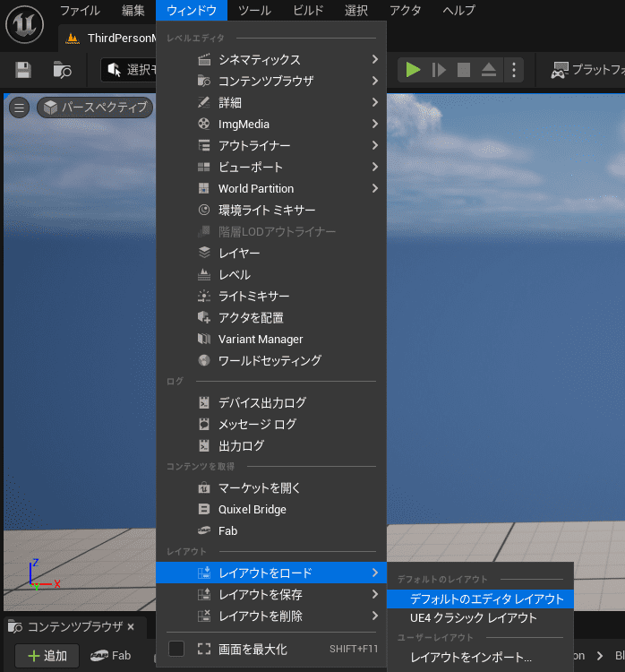Open the シネマティックス submenu

point(271,59)
